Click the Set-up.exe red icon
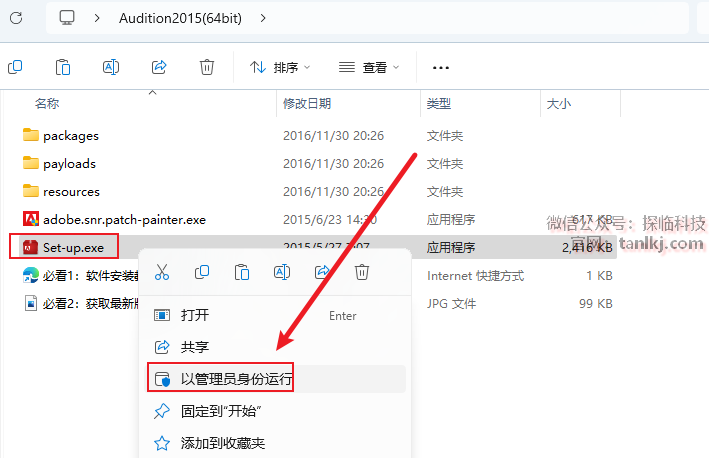 click(x=30, y=247)
